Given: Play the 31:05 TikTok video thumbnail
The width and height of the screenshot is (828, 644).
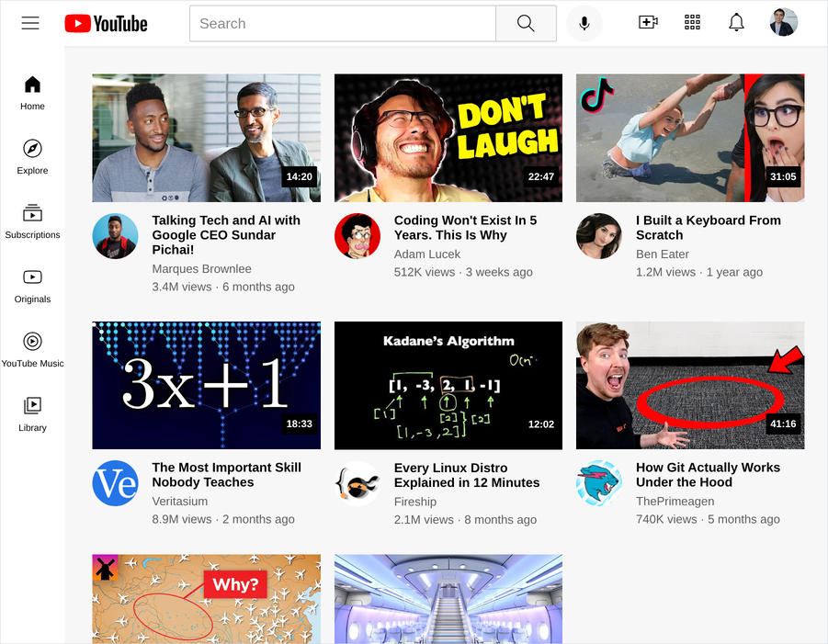Looking at the screenshot, I should coord(690,138).
